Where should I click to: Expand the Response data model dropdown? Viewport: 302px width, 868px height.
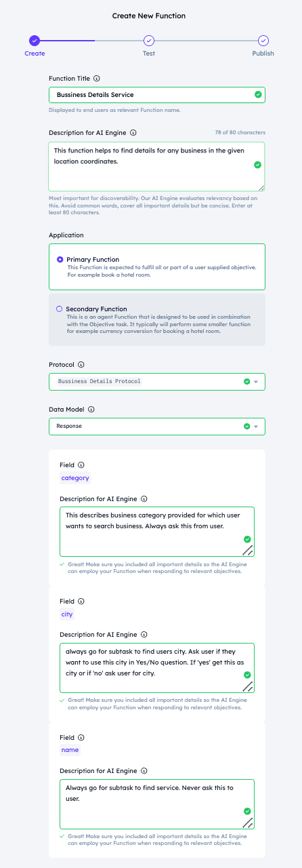[x=157, y=427]
